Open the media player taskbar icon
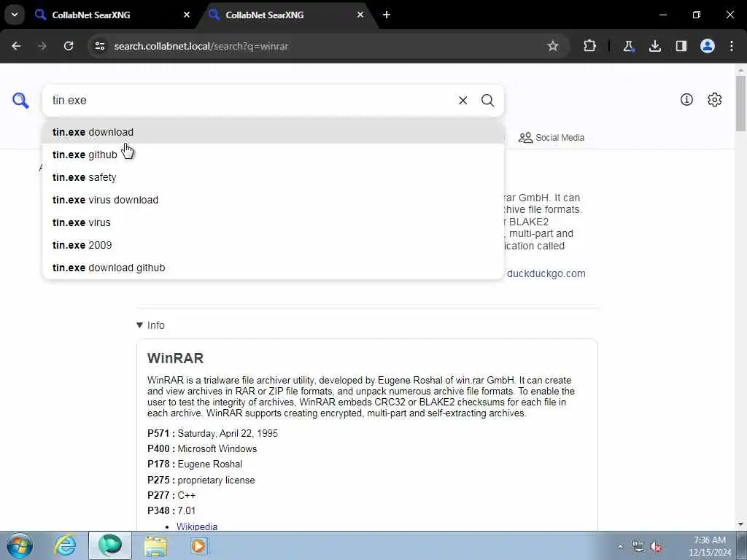 tap(198, 546)
